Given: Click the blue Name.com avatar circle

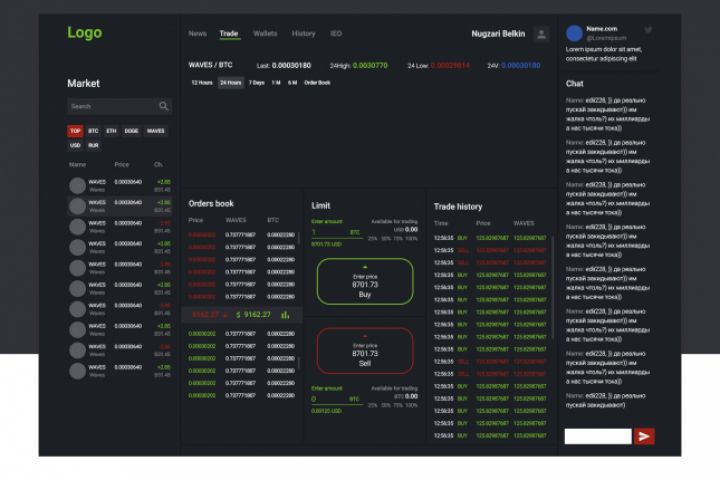Looking at the screenshot, I should click(x=574, y=34).
